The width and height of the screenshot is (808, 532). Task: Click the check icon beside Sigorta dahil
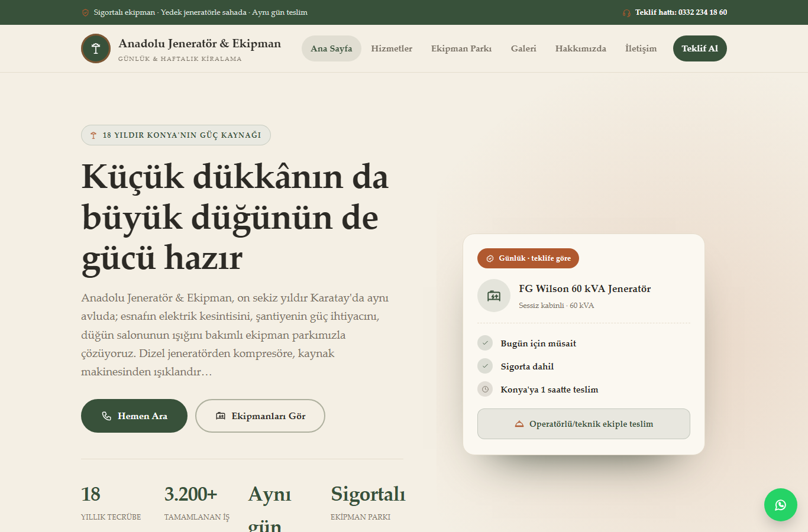(x=485, y=366)
